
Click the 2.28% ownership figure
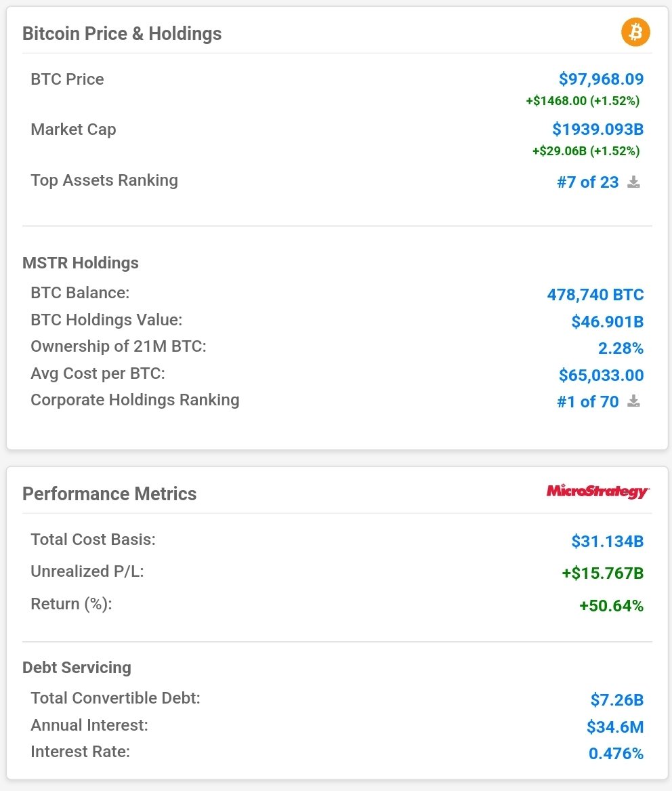(621, 348)
